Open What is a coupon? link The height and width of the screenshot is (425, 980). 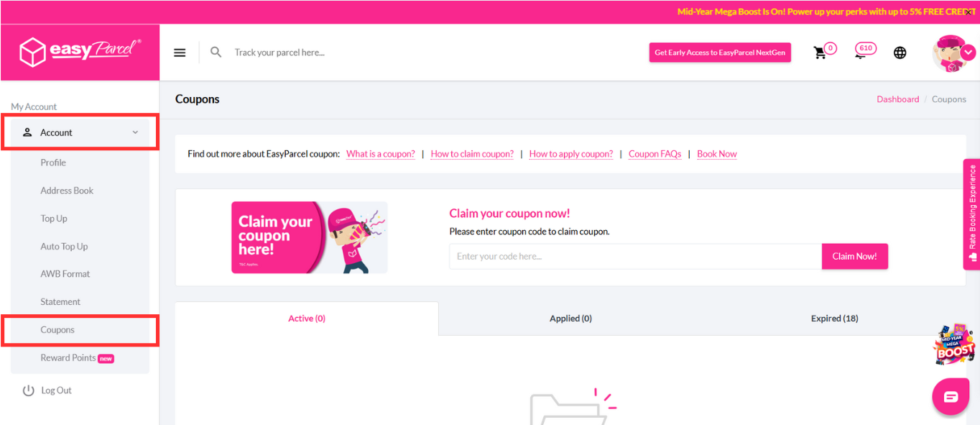(x=381, y=154)
